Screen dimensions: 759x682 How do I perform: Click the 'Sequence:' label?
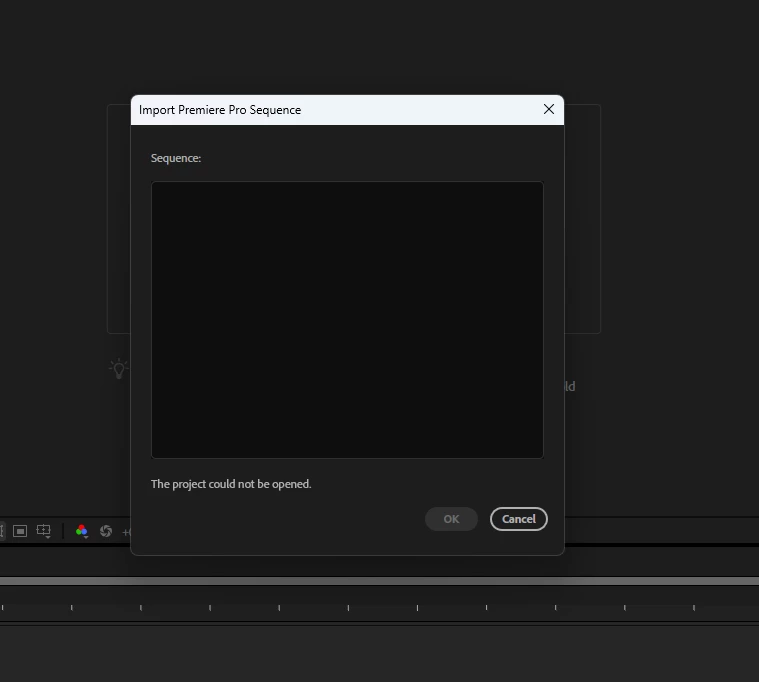[x=176, y=158]
